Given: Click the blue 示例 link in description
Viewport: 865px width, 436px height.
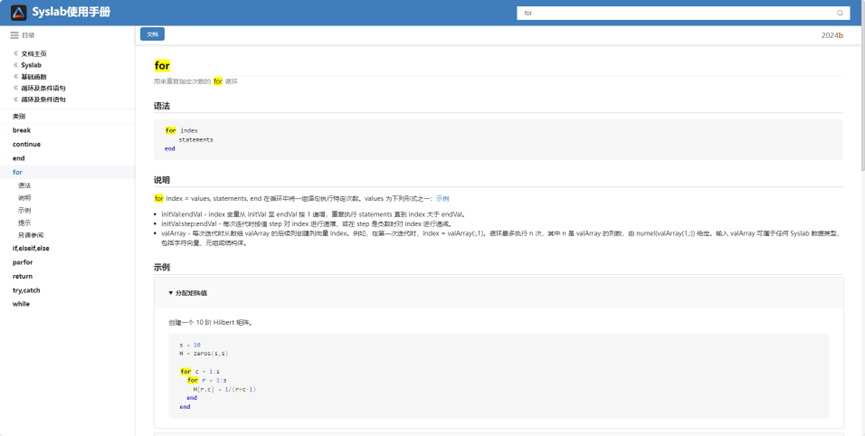Looking at the screenshot, I should pyautogui.click(x=442, y=198).
